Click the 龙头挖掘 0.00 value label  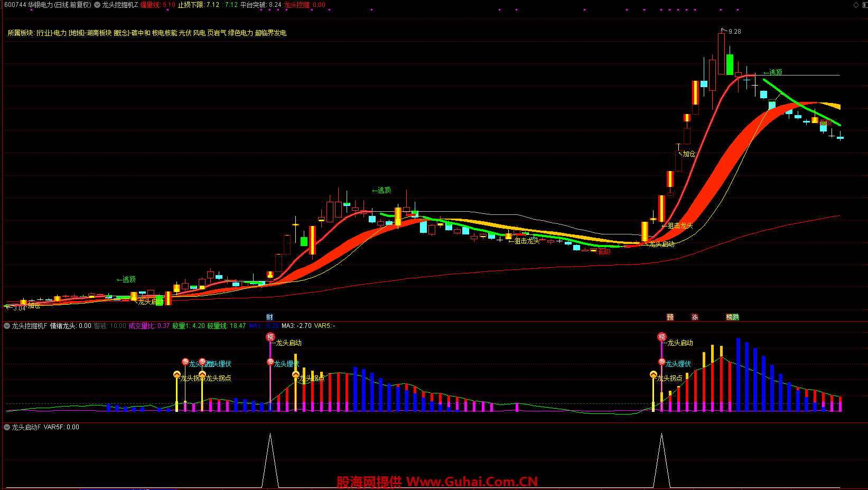point(305,5)
